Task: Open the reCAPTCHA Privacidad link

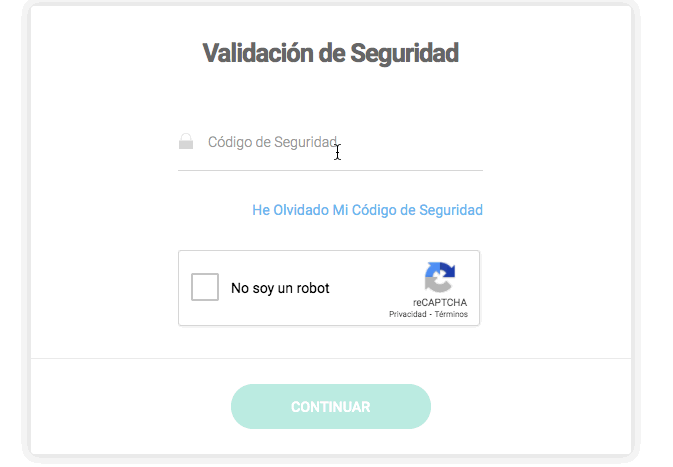Action: [x=408, y=314]
